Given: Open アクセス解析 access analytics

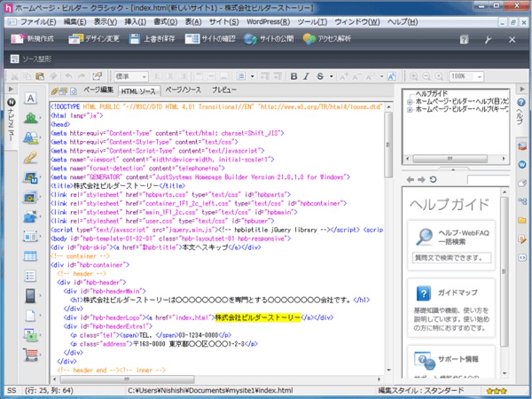Looking at the screenshot, I should pos(327,39).
